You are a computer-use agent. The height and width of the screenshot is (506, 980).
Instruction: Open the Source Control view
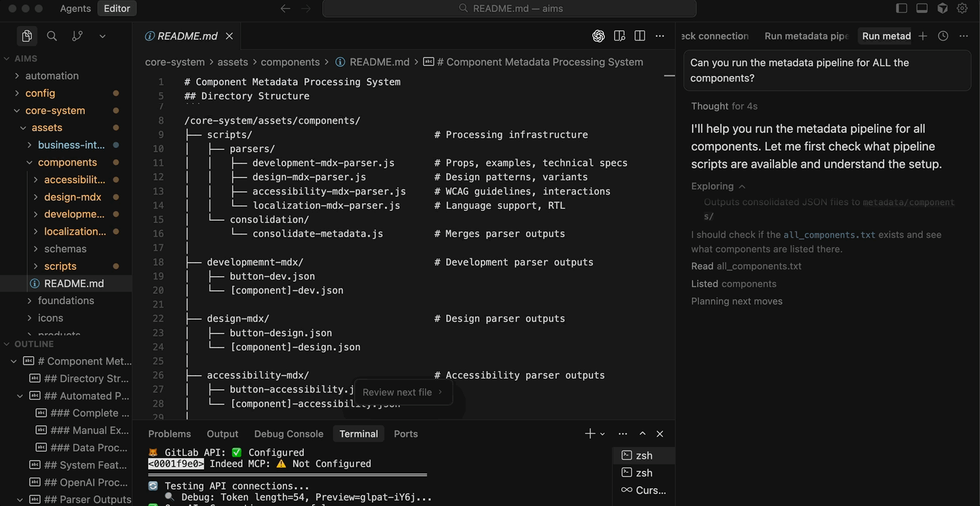76,35
